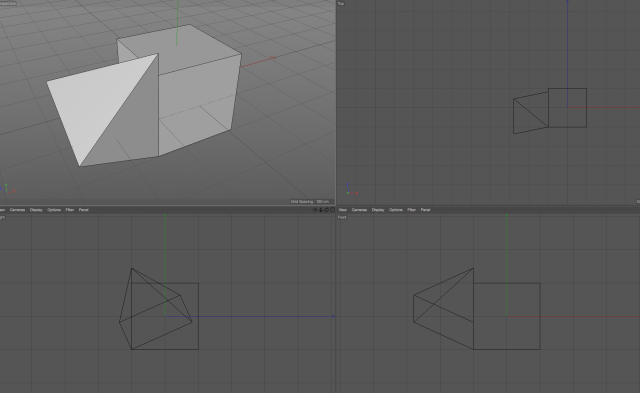Open Panel menu of the Front viewport
Image resolution: width=640 pixels, height=393 pixels.
[x=425, y=210]
